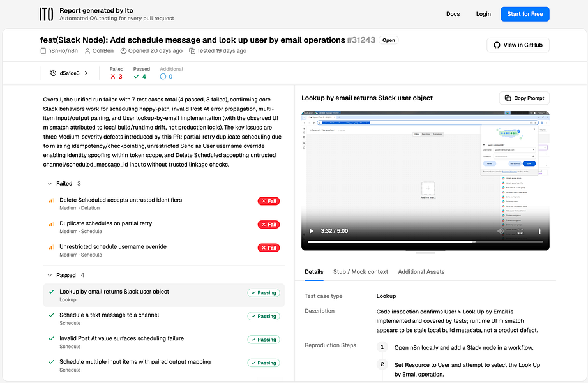Click the Additional info circle icon
588x383 pixels.
pos(163,77)
